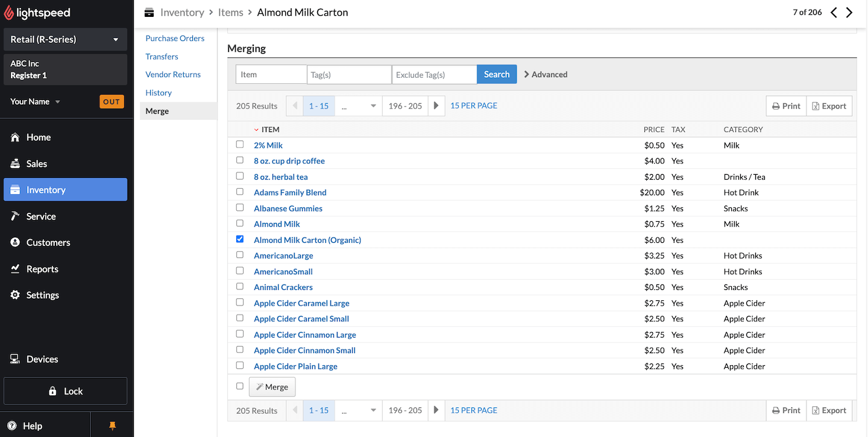Click bottom pagination next-page arrow
This screenshot has width=868, height=437.
pos(436,410)
